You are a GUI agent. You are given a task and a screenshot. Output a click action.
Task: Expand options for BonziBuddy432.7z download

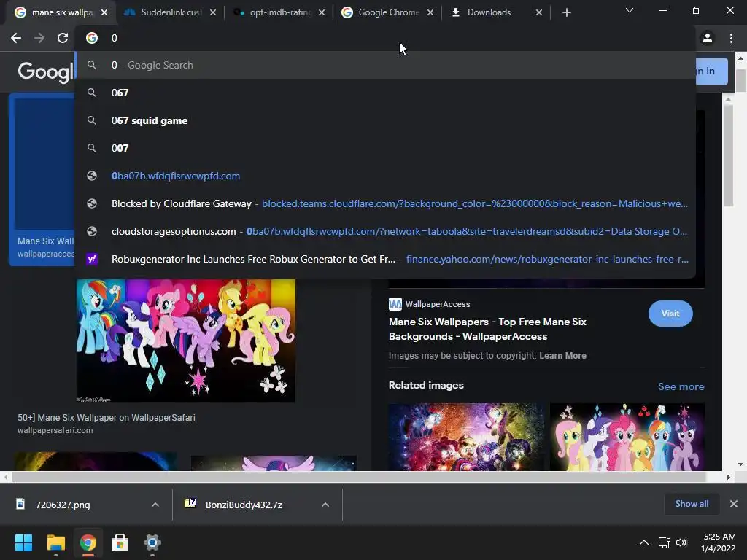pos(325,505)
